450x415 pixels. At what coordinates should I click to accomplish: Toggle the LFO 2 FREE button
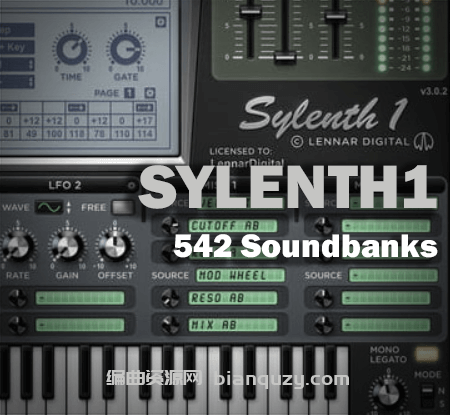(x=123, y=207)
